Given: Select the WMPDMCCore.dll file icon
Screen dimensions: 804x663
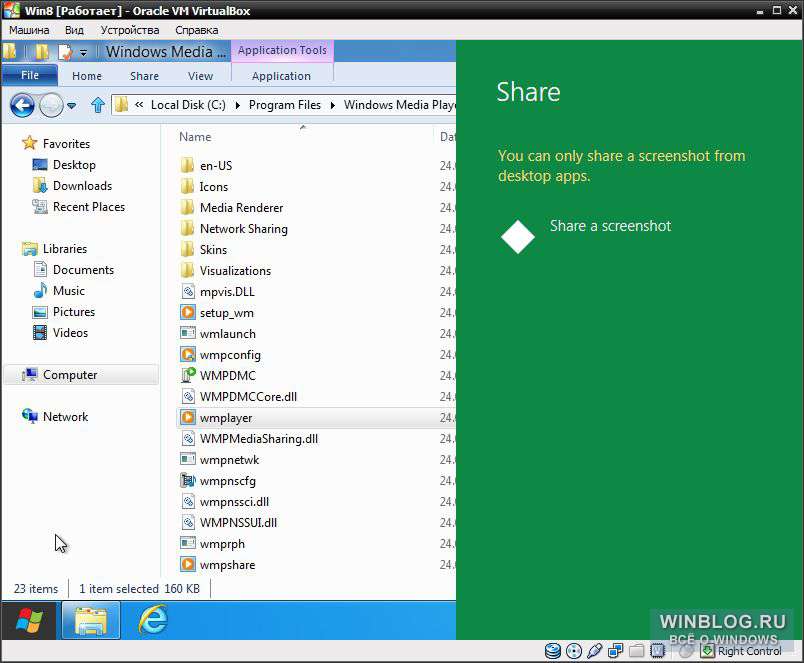Looking at the screenshot, I should point(188,396).
